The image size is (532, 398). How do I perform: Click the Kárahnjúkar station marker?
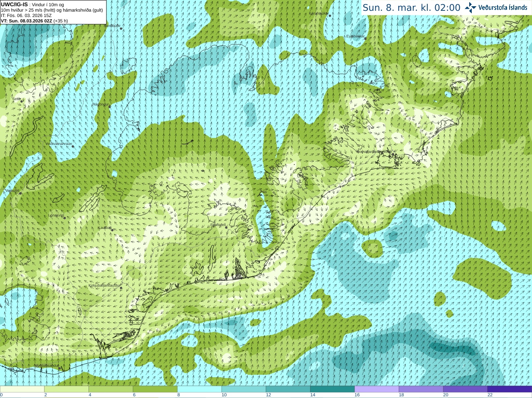pos(330,15)
